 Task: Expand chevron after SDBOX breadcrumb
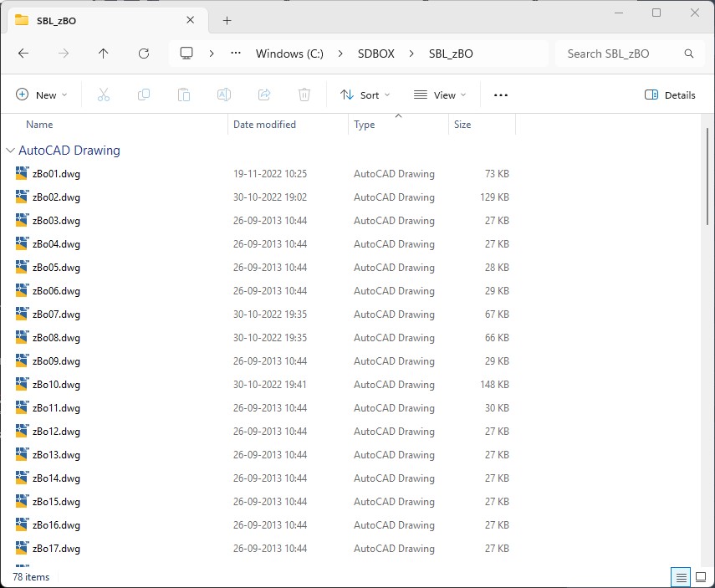(x=411, y=54)
